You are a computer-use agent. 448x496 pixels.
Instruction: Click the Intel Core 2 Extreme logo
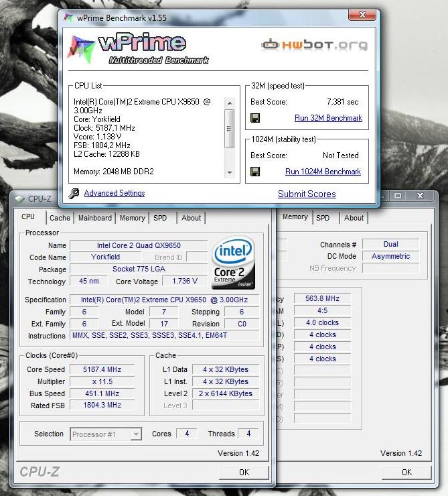(x=233, y=263)
